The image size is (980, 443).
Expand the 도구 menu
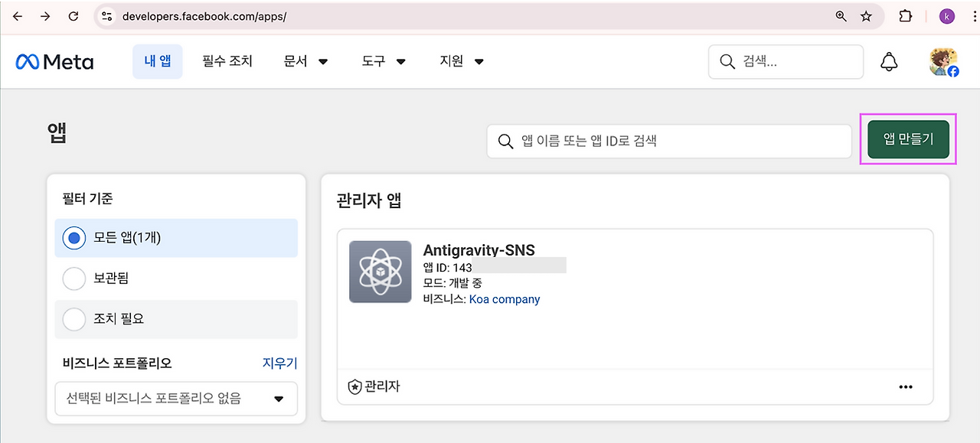click(384, 61)
